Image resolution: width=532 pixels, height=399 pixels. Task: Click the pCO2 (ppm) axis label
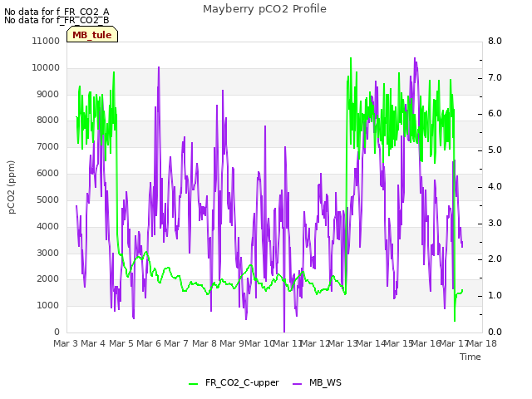click(x=11, y=187)
